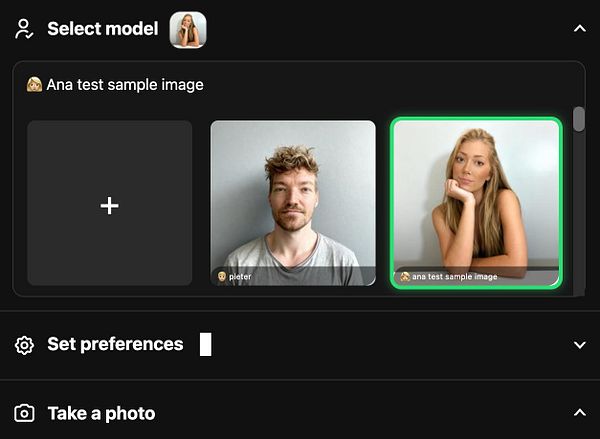
Task: Click the 'Ana test sample image' heading text
Action: point(125,85)
